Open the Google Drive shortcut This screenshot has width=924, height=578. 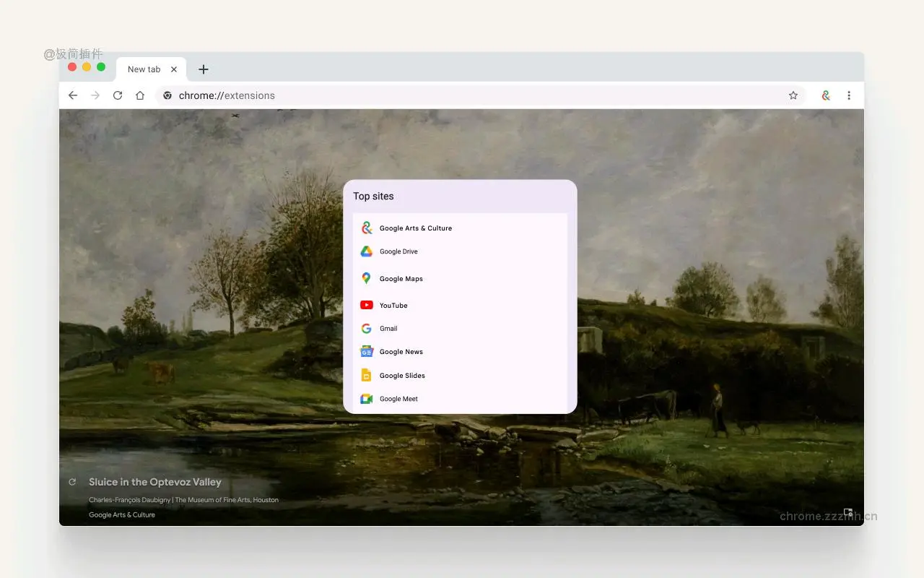398,251
